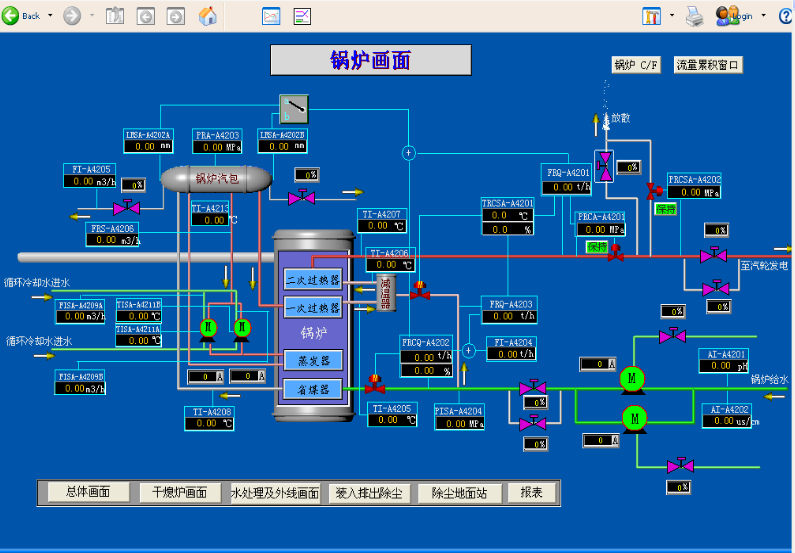Click the a/b selector switch icon above drum
Image resolution: width=795 pixels, height=553 pixels.
coord(294,106)
